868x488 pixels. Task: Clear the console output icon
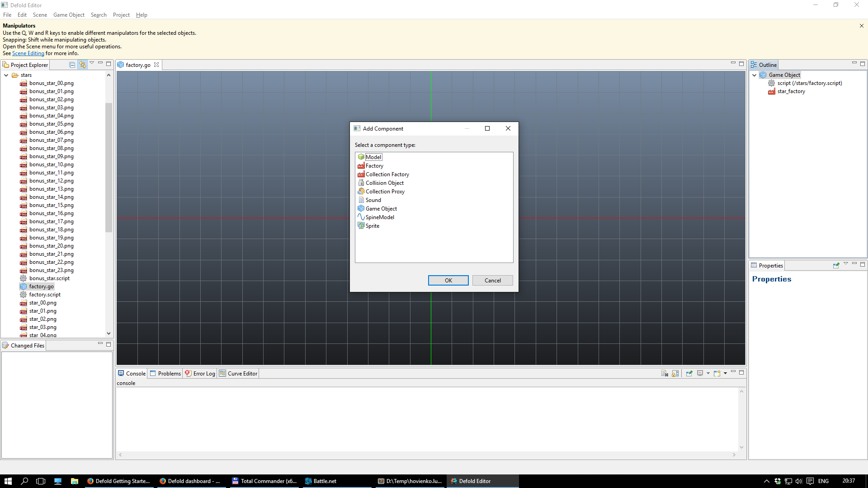click(x=665, y=373)
